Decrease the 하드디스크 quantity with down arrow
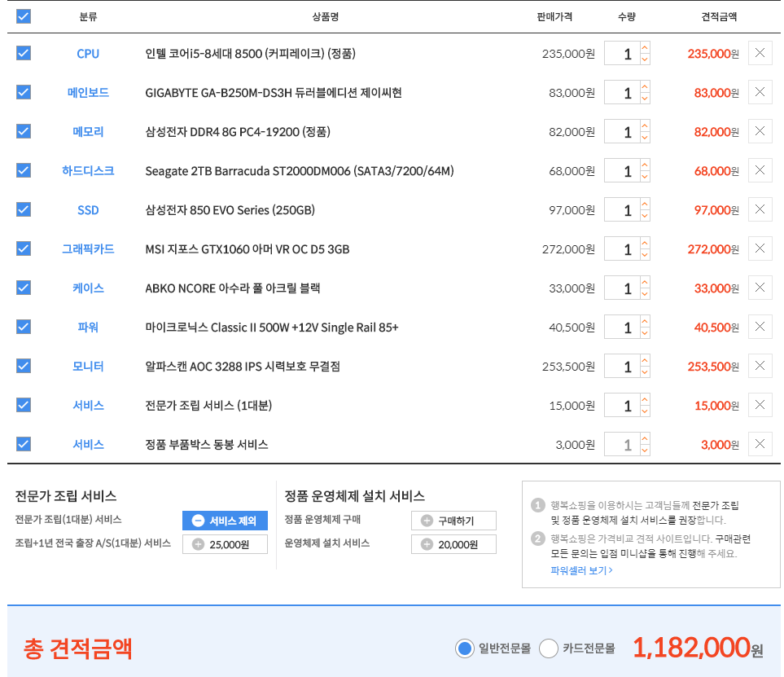 click(x=645, y=177)
